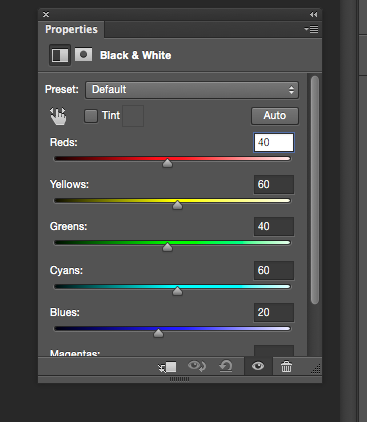The height and width of the screenshot is (422, 367).
Task: Click the Auto button
Action: [275, 116]
